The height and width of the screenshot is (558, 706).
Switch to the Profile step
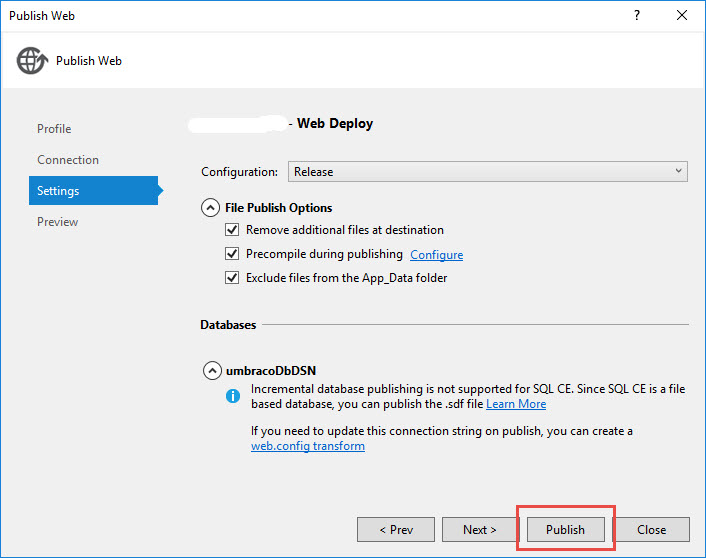[54, 129]
